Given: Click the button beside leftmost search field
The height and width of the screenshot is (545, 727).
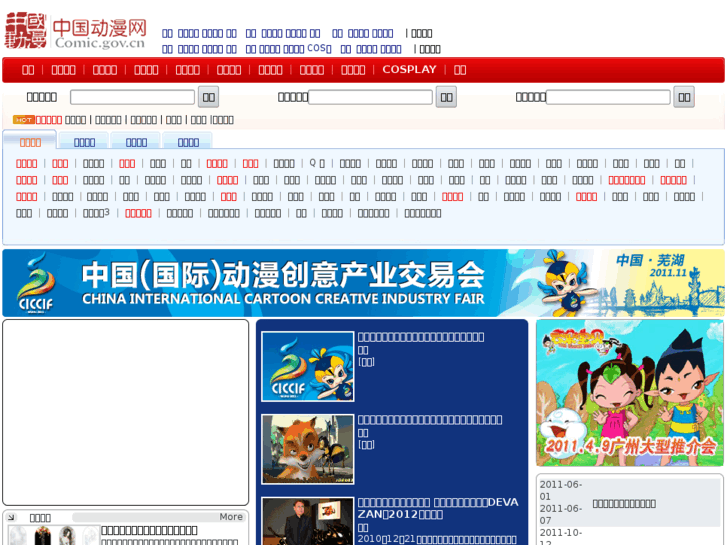Looking at the screenshot, I should [209, 97].
